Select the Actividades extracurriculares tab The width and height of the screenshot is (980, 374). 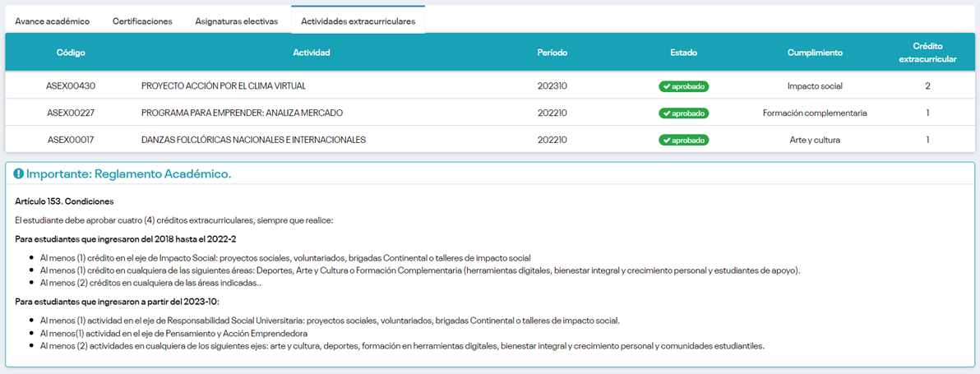pos(358,21)
